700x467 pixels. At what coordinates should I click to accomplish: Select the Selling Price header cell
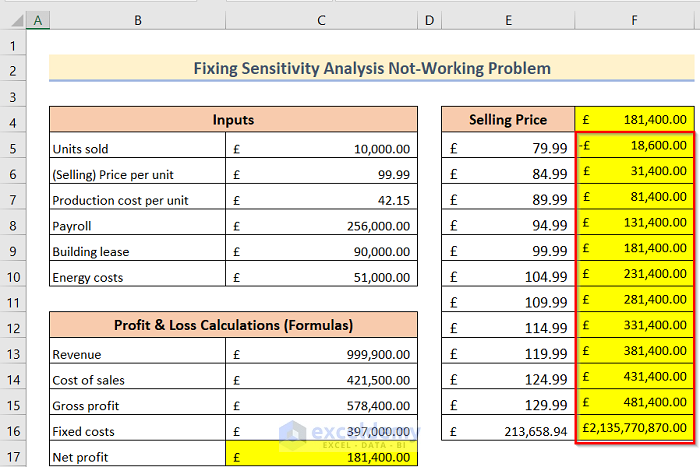coord(508,120)
